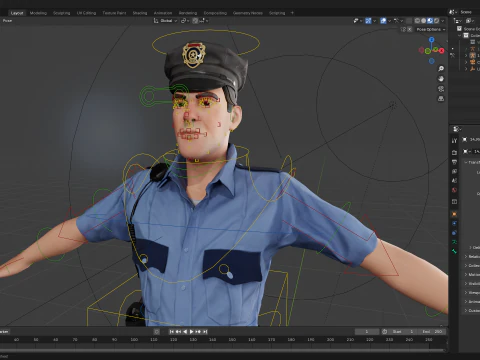The height and width of the screenshot is (360, 480).
Task: Open the Output properties tab
Action: coord(454,162)
